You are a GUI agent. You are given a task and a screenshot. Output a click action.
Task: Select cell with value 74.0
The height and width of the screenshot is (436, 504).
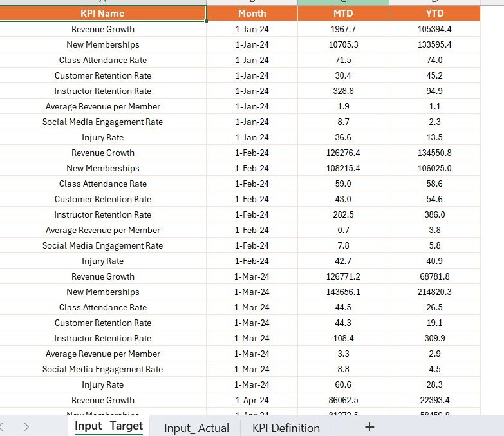point(434,60)
